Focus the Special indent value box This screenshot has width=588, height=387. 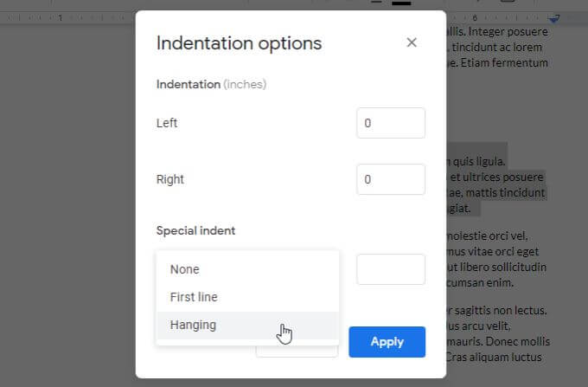(390, 269)
